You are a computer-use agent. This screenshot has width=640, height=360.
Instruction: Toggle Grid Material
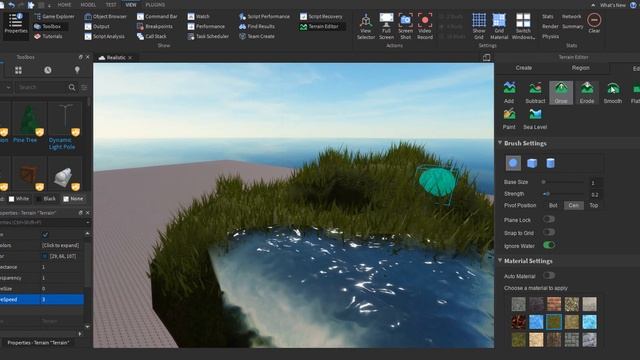(x=499, y=26)
